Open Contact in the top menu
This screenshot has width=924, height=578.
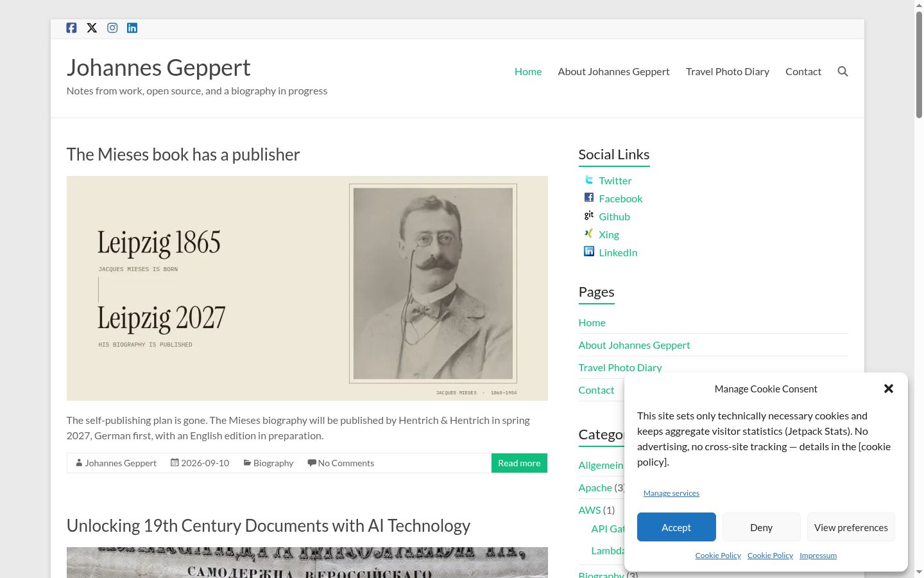click(x=803, y=71)
